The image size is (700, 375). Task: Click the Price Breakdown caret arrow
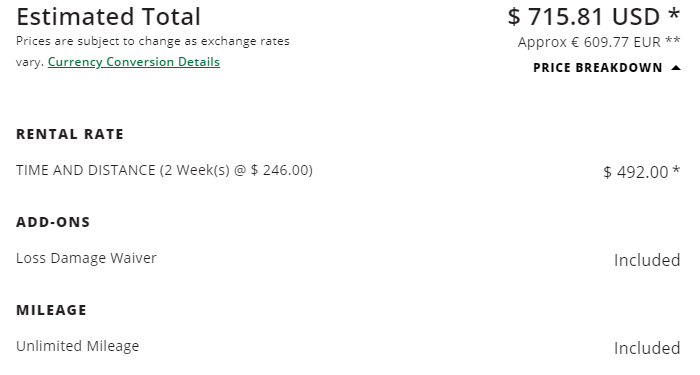pyautogui.click(x=676, y=68)
